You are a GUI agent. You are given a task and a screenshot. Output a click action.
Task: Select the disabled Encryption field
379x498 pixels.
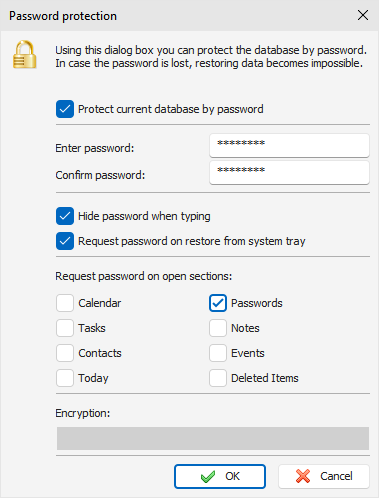[213, 438]
